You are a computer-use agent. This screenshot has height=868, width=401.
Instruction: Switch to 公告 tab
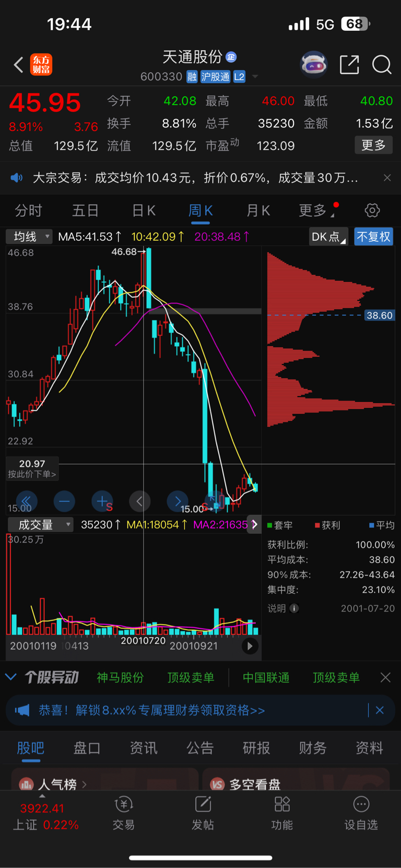pyautogui.click(x=200, y=748)
